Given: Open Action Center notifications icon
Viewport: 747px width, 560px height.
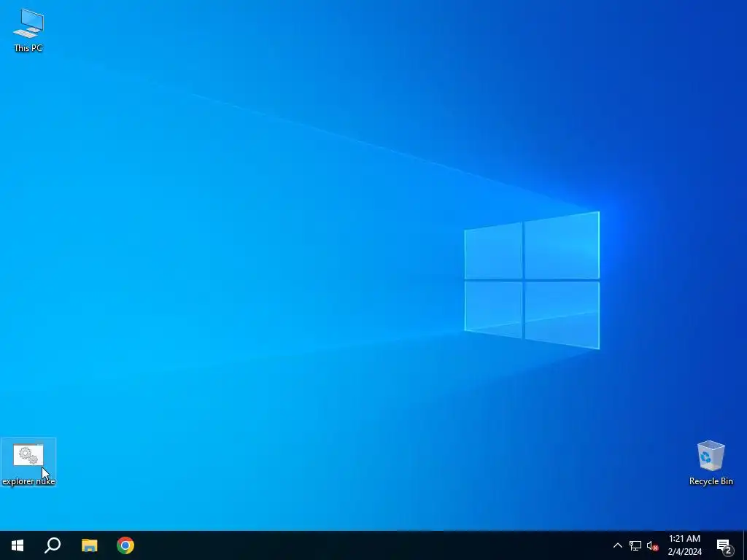Looking at the screenshot, I should point(724,545).
